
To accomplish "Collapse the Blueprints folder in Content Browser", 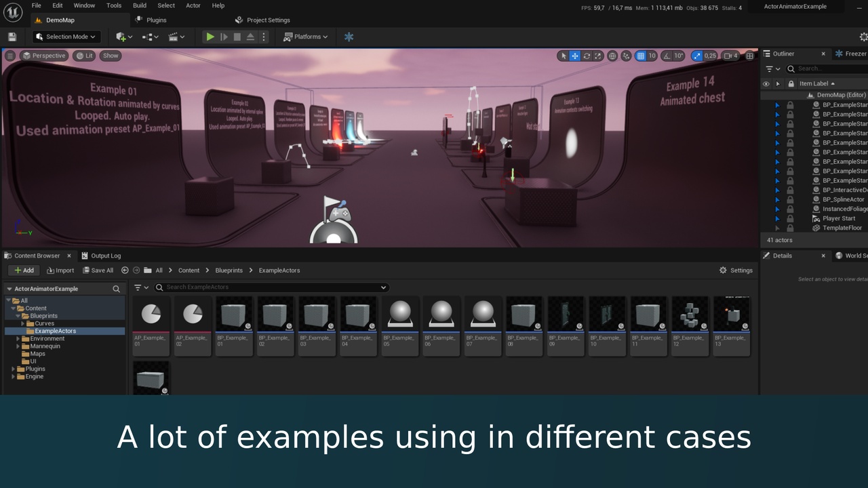I will [x=19, y=315].
